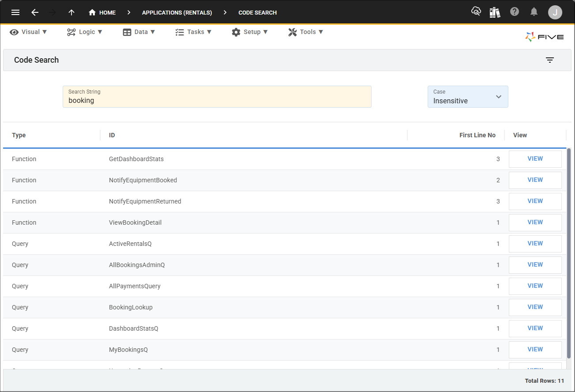
Task: Click the Home icon in breadcrumb
Action: coord(92,12)
